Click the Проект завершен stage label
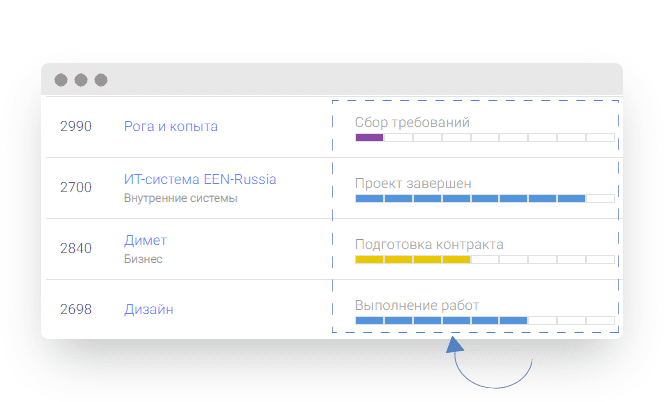 click(413, 183)
